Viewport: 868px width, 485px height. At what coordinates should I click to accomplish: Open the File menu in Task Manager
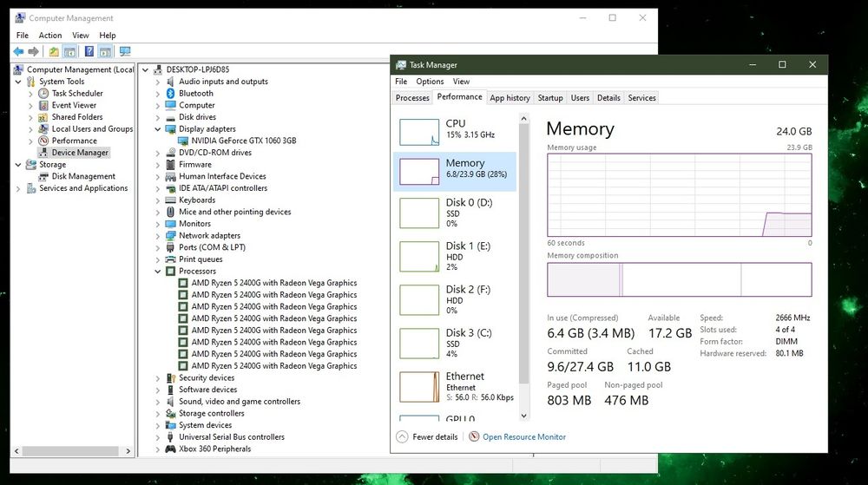point(401,82)
